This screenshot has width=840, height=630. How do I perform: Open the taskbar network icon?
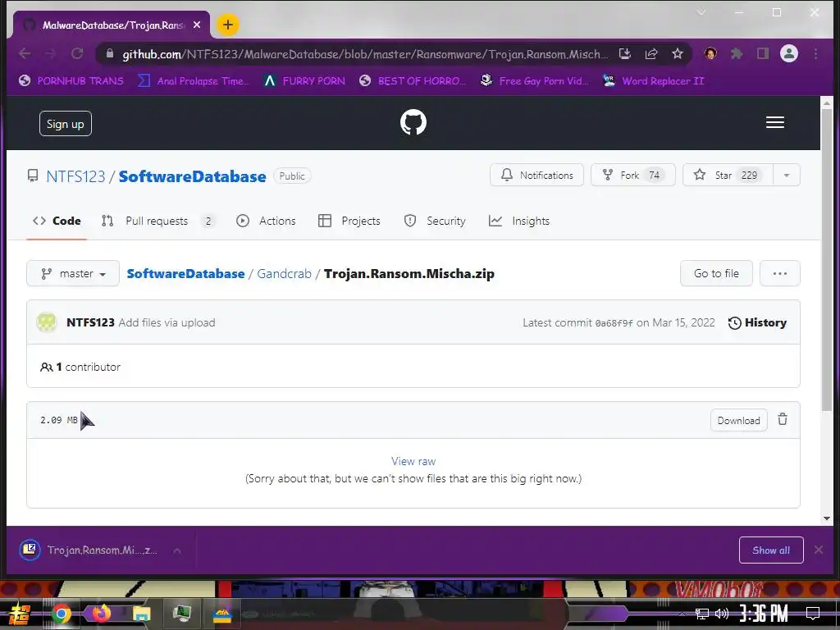(702, 614)
